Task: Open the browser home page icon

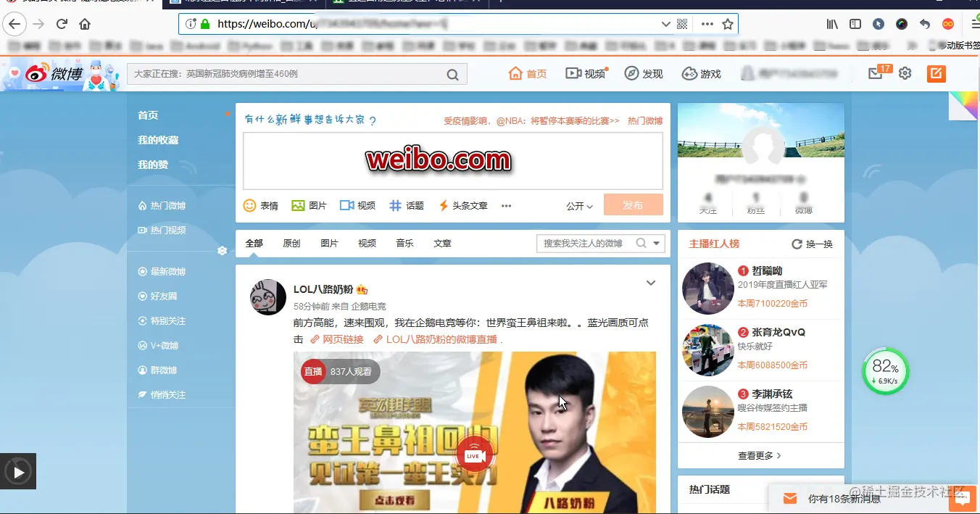Action: pos(85,24)
